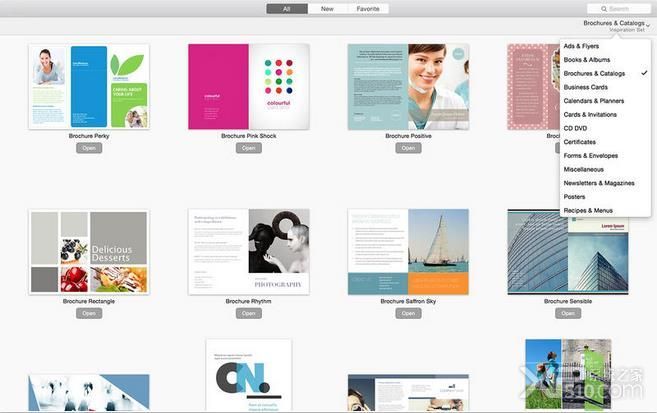Select the pink polka-dot brochure thumbnail
Screen dimensions: 657x413
tap(533, 87)
